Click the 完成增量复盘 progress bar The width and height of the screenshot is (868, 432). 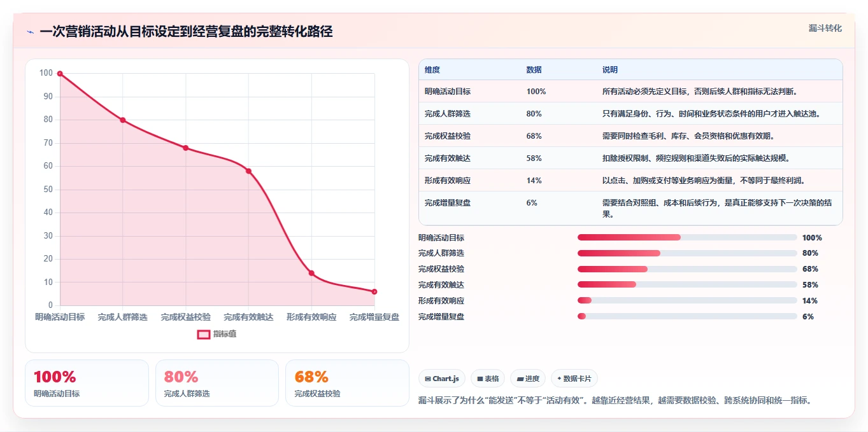[x=687, y=316]
